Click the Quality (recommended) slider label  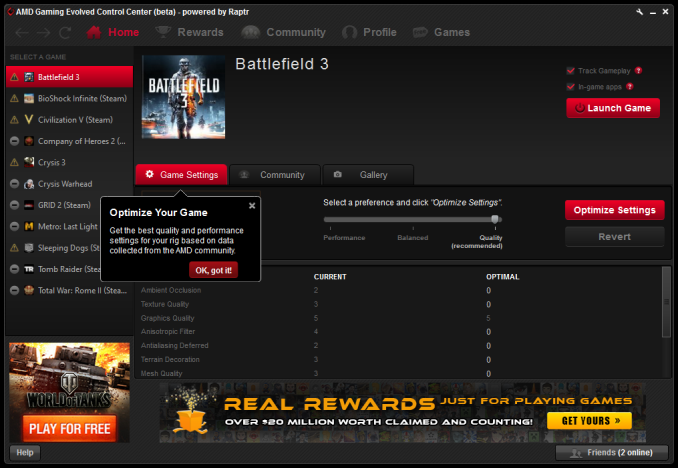(x=477, y=241)
